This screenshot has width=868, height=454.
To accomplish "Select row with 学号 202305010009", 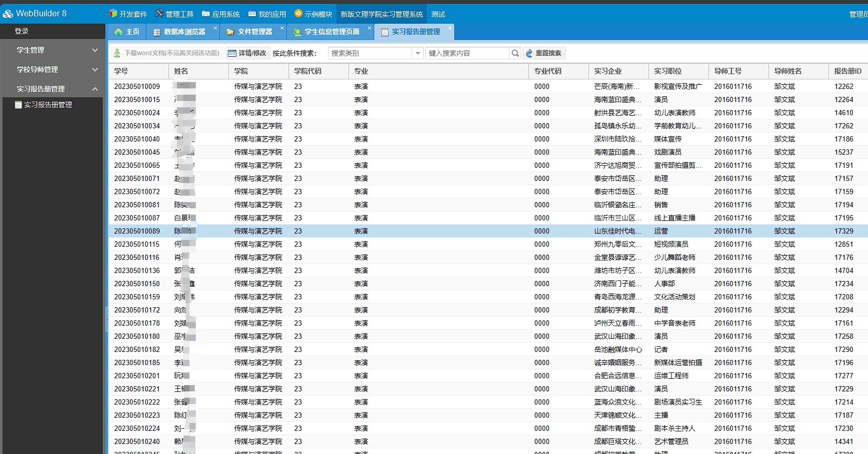I will pos(488,86).
